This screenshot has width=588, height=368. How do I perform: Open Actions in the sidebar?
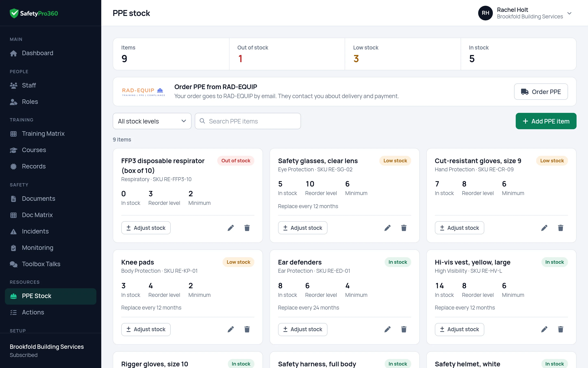51,312
